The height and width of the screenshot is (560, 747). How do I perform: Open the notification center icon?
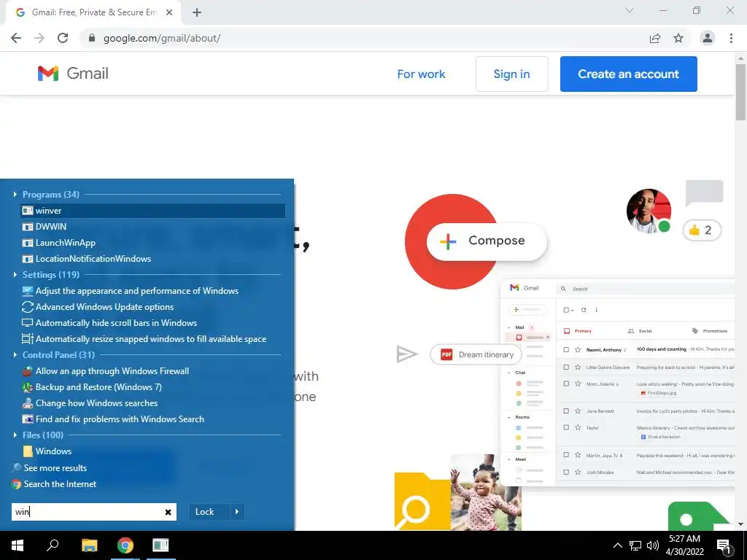click(724, 546)
